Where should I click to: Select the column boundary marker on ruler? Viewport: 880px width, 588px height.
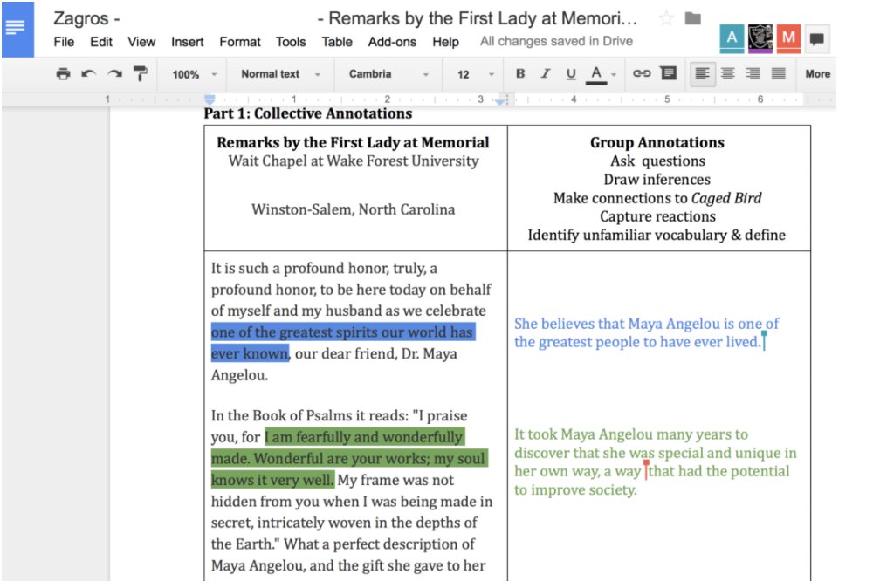[506, 99]
